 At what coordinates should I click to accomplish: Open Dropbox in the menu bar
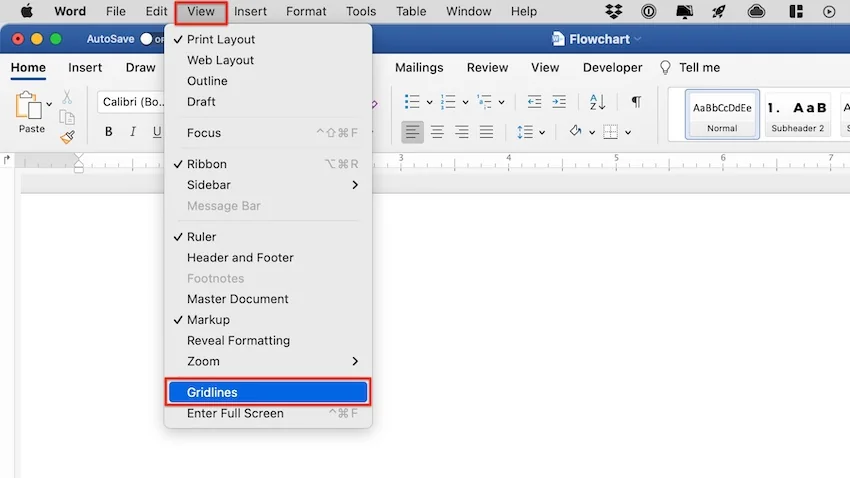[614, 11]
